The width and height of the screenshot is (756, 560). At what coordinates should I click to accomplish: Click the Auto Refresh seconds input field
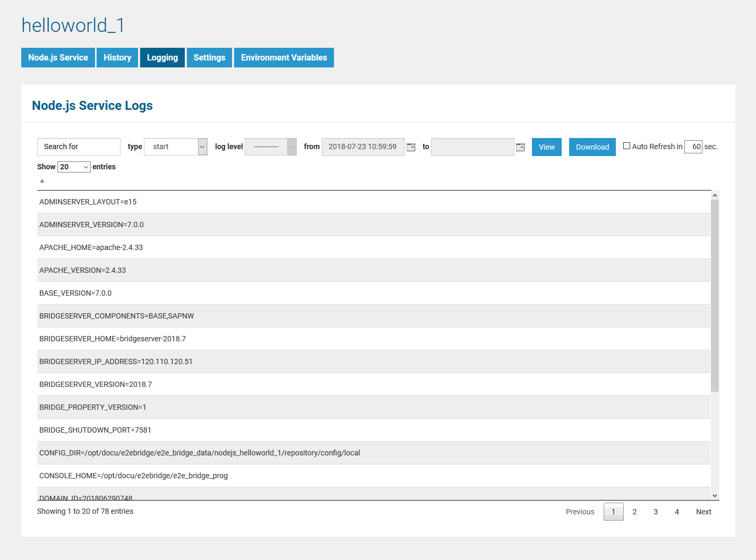coord(693,147)
